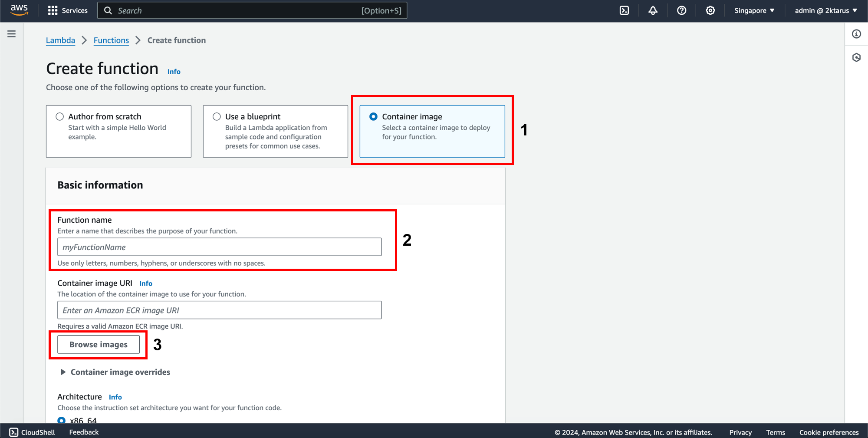868x438 pixels.
Task: Open the hexagon tutorials panel icon
Action: [x=856, y=57]
